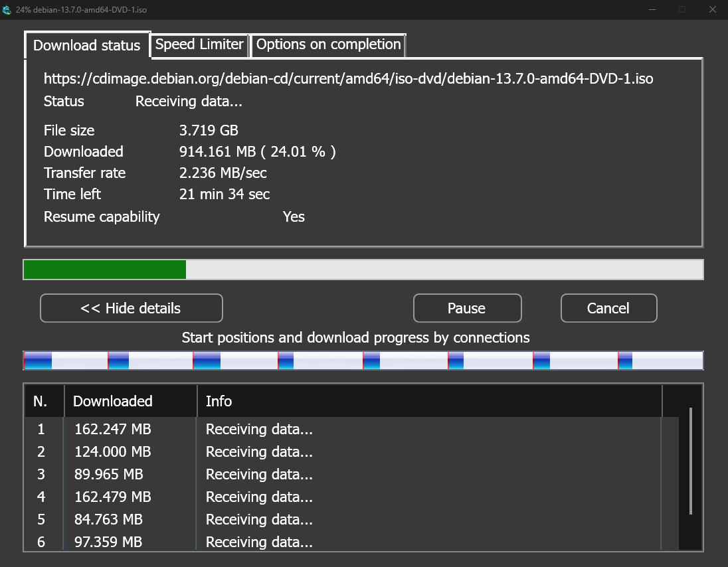Click Receiving data... info in row 3

point(259,474)
